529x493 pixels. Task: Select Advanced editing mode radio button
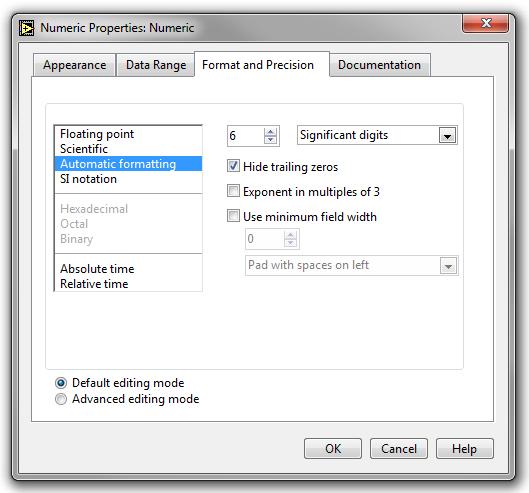click(x=61, y=399)
